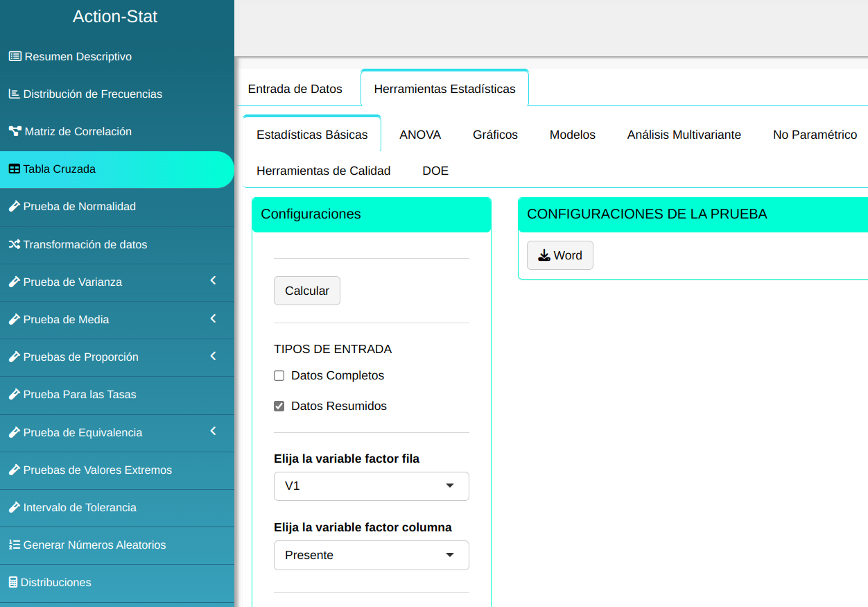Click the Distribución de Frecuencias chart icon
The width and height of the screenshot is (868, 607).
tap(14, 94)
